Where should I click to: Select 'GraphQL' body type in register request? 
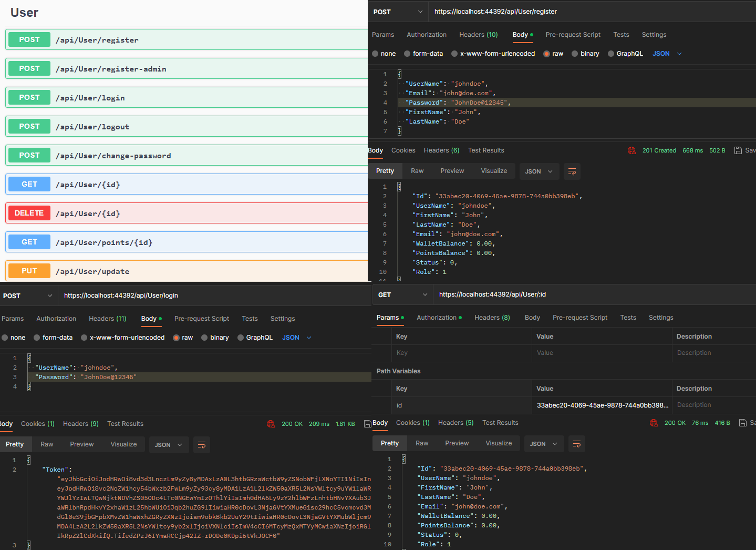[x=625, y=54]
